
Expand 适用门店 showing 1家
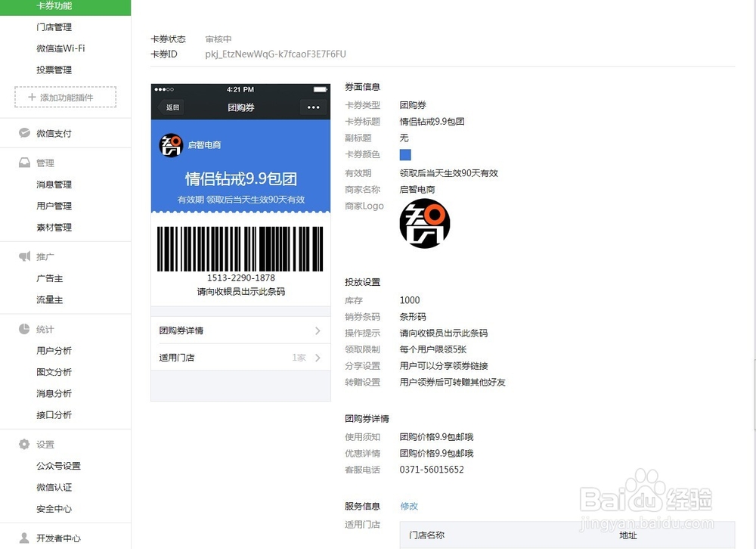(240, 356)
